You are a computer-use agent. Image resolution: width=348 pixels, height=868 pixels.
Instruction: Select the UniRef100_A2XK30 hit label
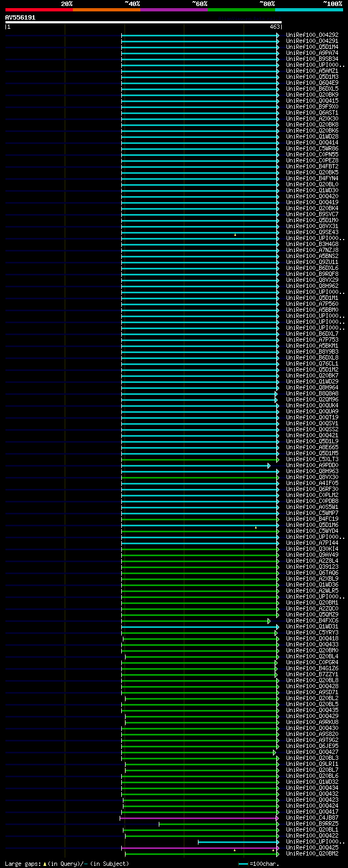(312, 119)
